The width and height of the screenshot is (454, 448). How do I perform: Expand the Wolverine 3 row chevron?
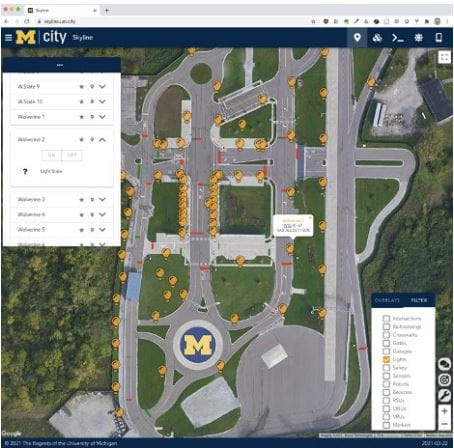click(102, 200)
